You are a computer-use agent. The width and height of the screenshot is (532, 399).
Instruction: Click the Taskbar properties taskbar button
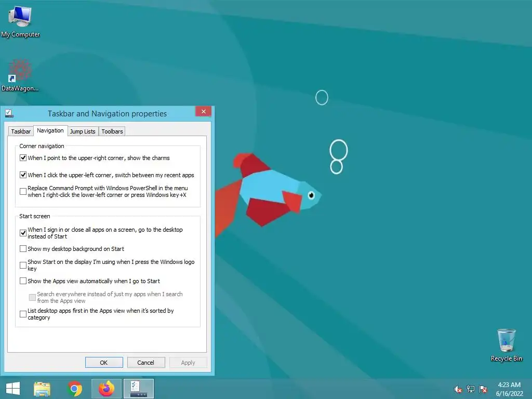click(x=139, y=389)
